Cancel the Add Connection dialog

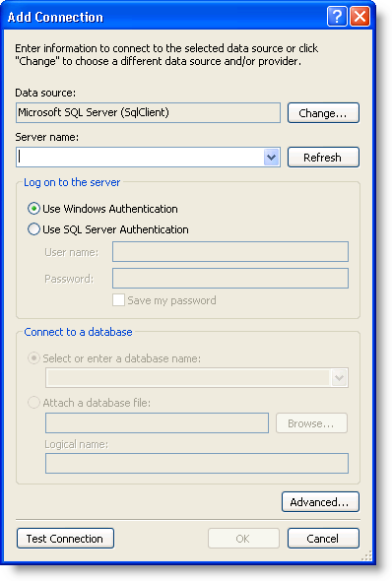[x=323, y=539]
